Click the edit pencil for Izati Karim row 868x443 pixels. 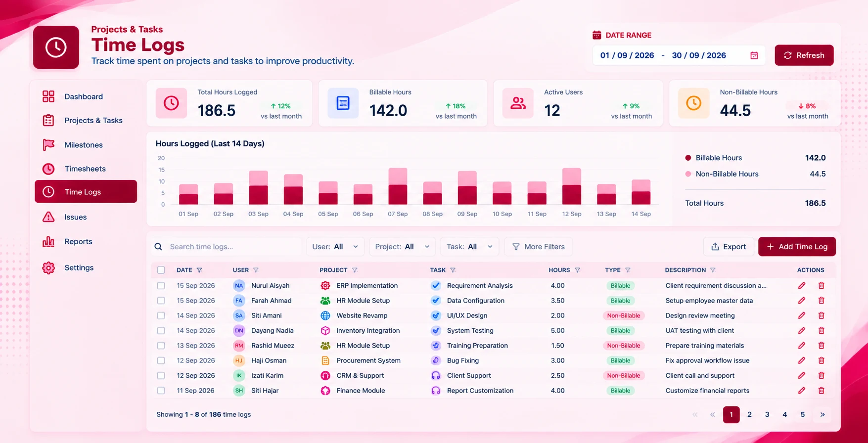click(x=802, y=375)
